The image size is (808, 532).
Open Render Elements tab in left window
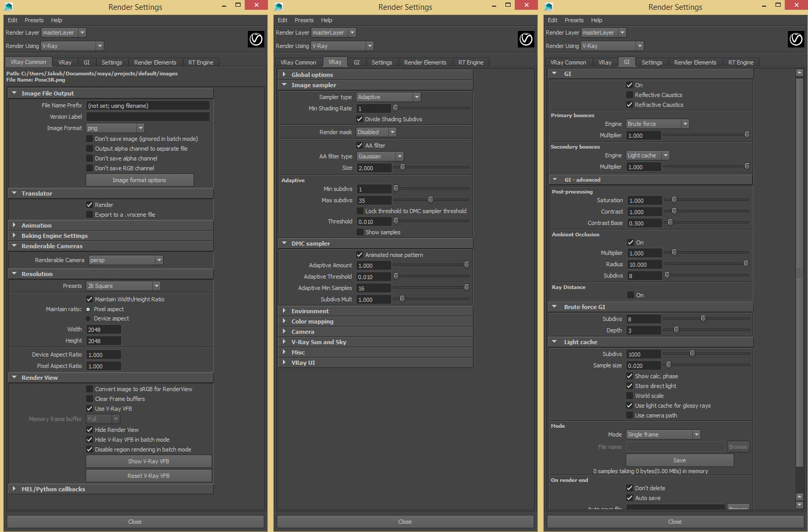coord(155,62)
